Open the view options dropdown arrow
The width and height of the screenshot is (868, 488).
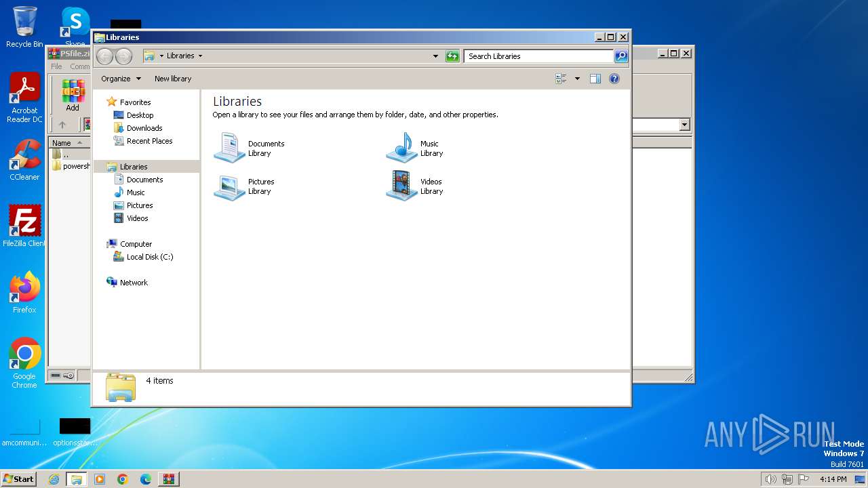[x=577, y=79]
